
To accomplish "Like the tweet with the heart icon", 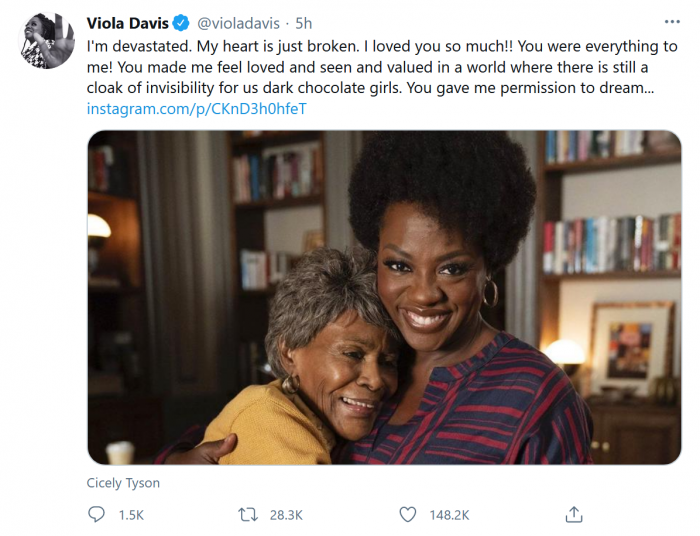I will click(x=407, y=514).
